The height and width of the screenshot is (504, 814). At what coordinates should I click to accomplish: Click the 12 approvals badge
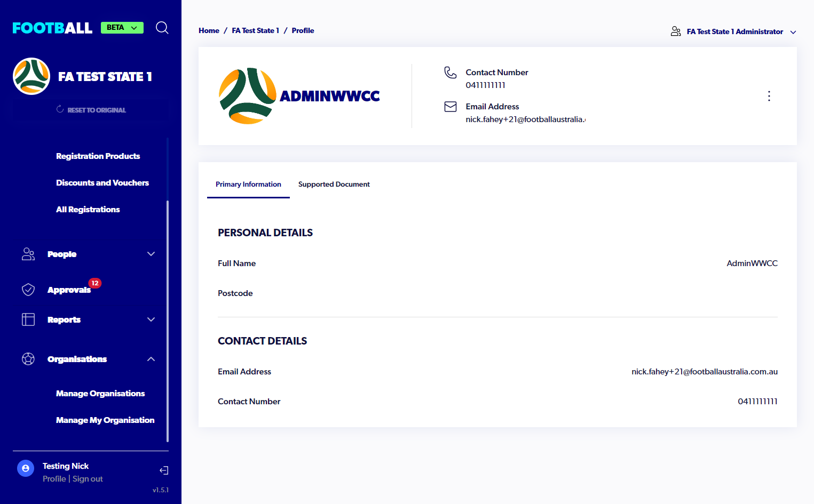coord(95,283)
